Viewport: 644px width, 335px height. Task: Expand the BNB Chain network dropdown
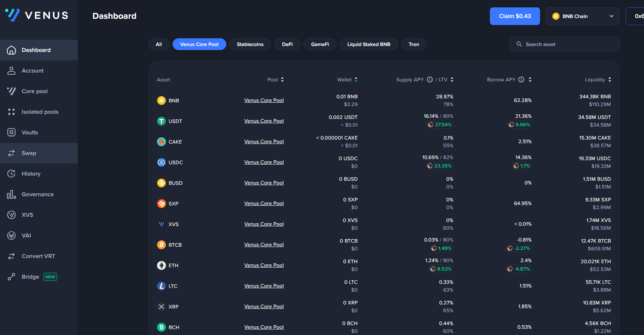pos(583,16)
